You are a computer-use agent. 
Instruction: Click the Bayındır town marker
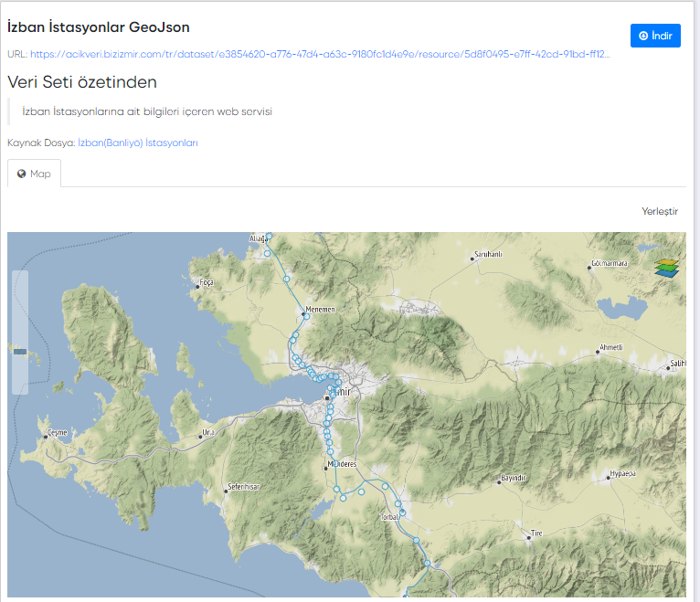tap(498, 483)
